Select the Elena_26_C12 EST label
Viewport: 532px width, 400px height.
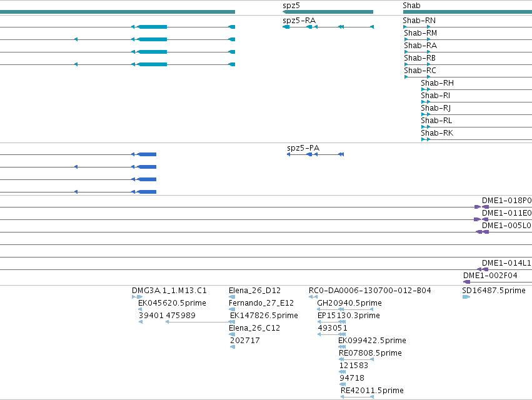click(x=254, y=328)
